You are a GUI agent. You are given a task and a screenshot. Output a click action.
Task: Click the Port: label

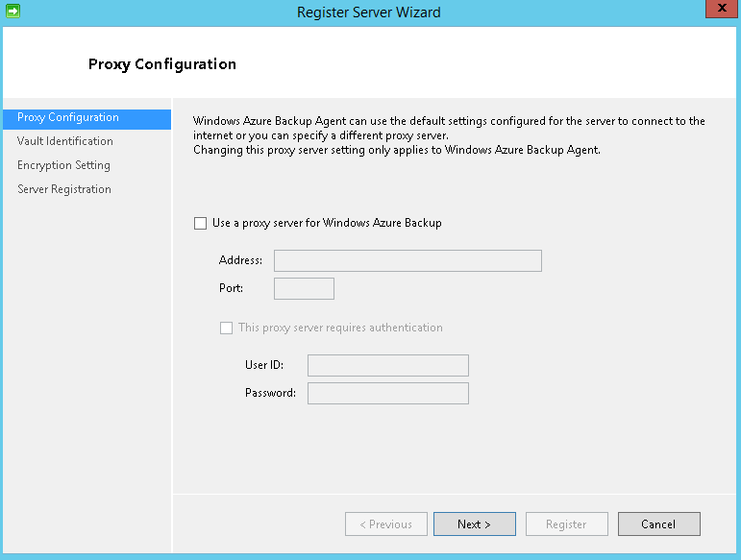click(x=231, y=288)
